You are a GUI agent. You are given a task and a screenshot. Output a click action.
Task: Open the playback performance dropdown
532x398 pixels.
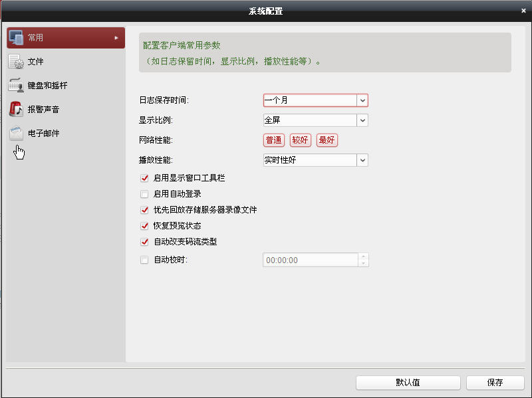click(363, 160)
